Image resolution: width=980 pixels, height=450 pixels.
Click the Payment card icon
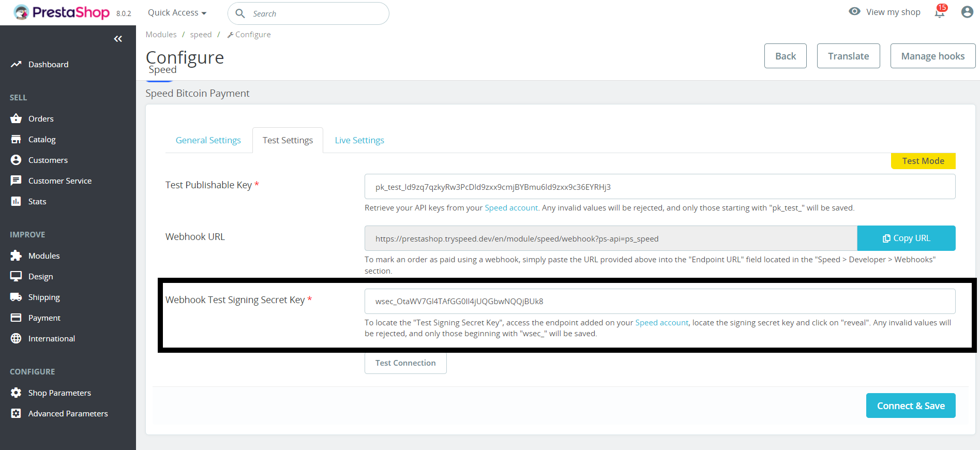click(x=16, y=318)
